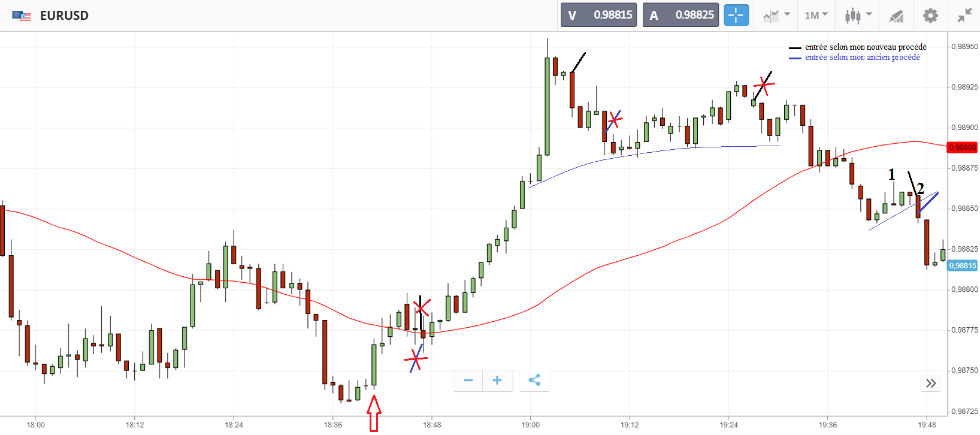Share the chart
980x435 pixels.
point(534,380)
